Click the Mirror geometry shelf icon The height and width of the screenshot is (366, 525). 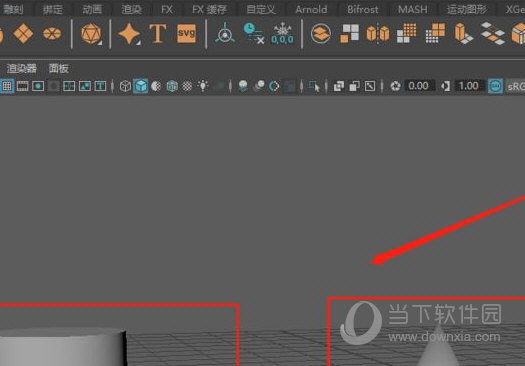[378, 33]
